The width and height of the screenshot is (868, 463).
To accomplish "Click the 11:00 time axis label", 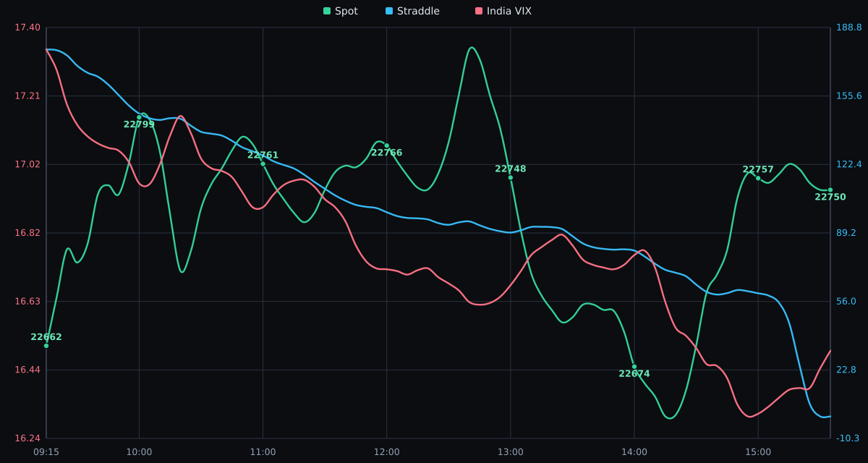I will 263,452.
